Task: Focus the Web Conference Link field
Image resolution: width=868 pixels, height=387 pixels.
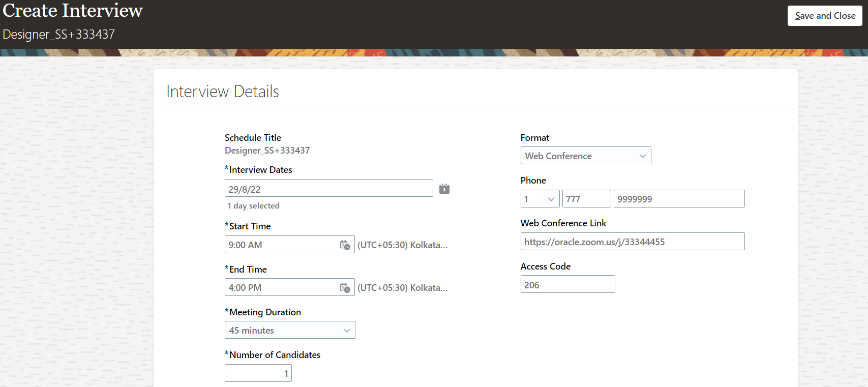Action: tap(632, 242)
